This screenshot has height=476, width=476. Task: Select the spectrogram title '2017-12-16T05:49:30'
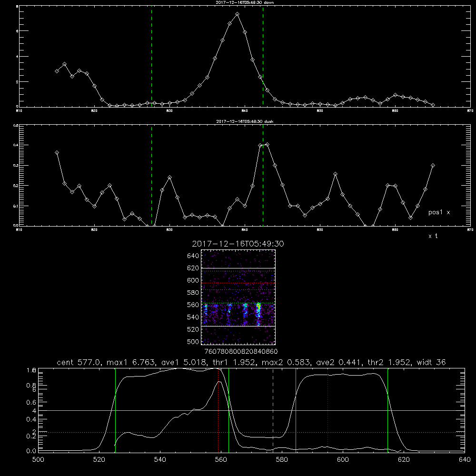(238, 244)
